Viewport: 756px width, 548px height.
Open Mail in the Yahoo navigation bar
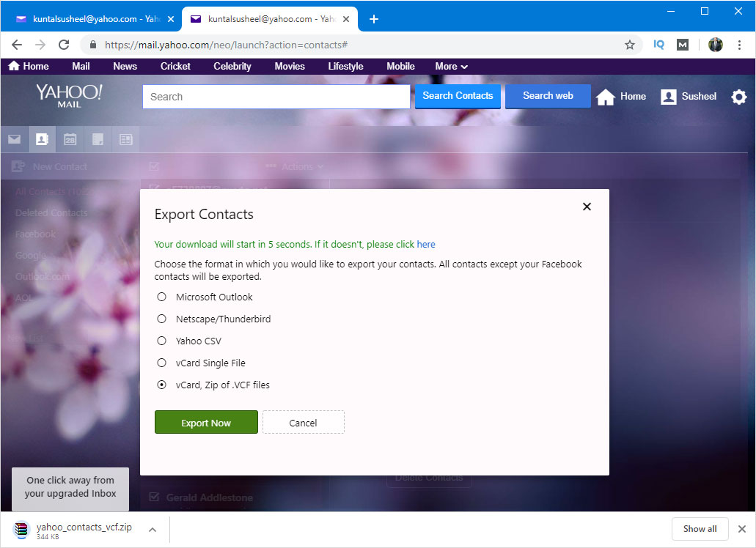point(81,66)
